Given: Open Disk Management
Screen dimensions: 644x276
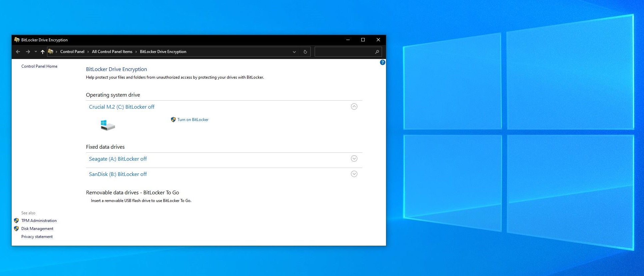Looking at the screenshot, I should coord(37,229).
